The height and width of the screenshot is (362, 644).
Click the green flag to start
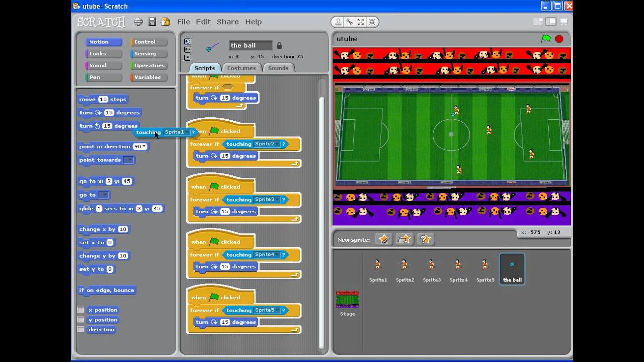[x=546, y=39]
